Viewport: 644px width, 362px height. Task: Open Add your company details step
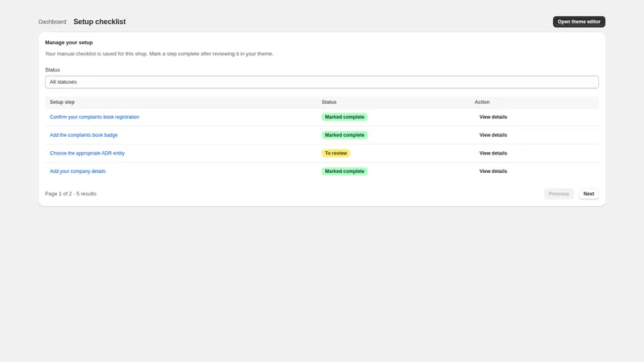[x=77, y=171]
